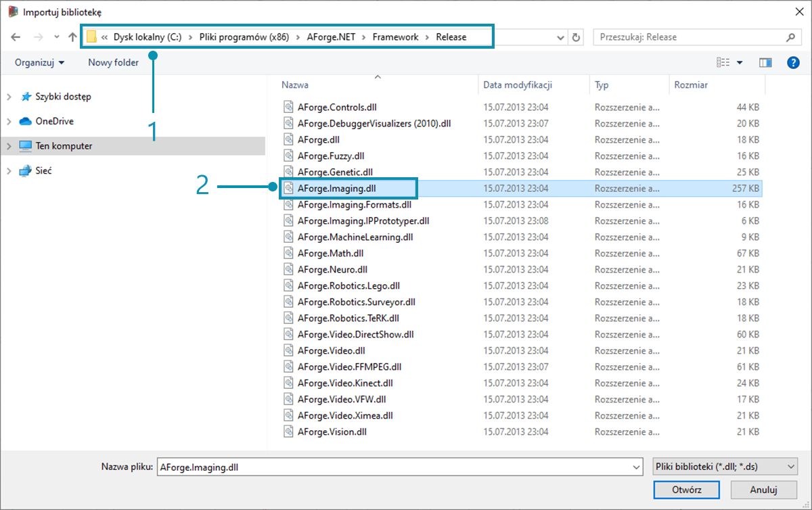Refresh the Release folder listing
This screenshot has width=812, height=510.
tap(577, 37)
